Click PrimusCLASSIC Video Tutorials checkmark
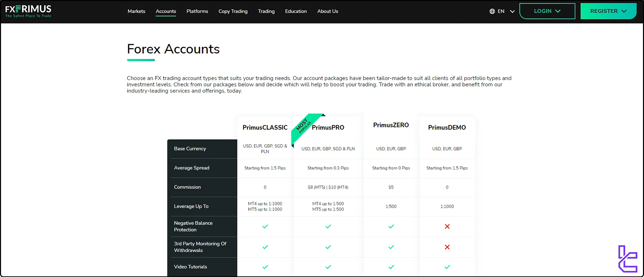 pos(265,267)
